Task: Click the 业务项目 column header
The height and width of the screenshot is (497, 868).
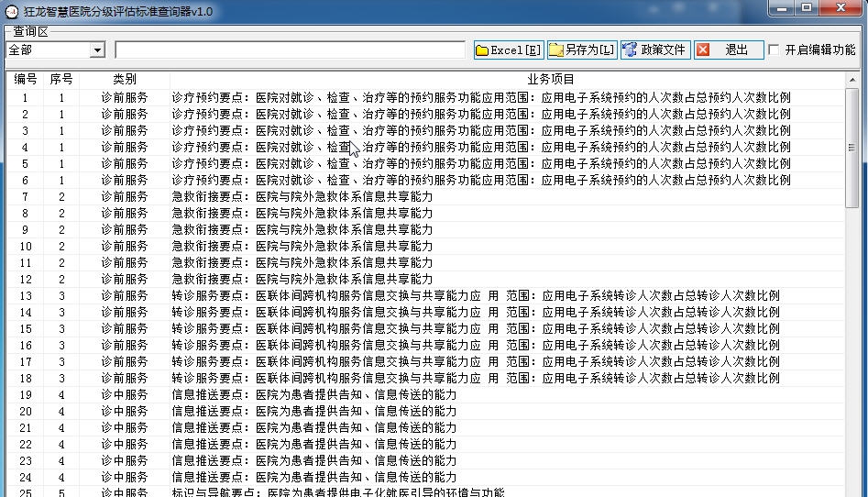Action: tap(551, 79)
